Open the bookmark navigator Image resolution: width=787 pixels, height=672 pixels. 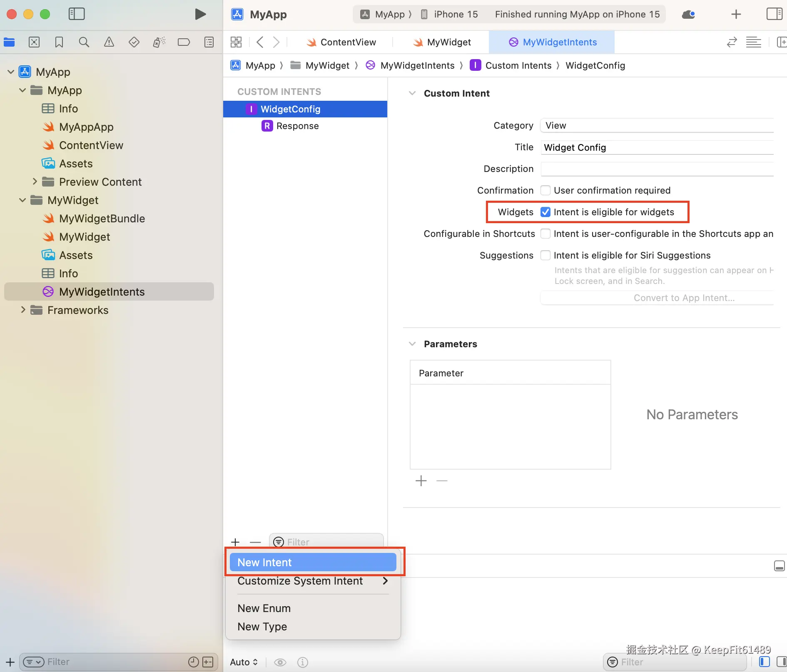(59, 42)
